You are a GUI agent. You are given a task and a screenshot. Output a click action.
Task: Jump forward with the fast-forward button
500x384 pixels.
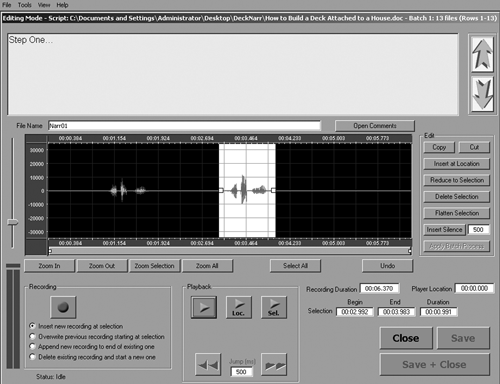[274, 365]
